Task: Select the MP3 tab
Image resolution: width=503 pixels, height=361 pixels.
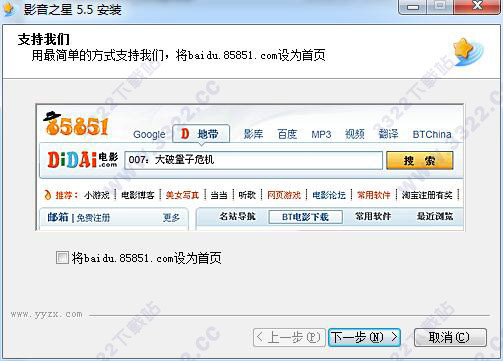Action: pos(321,134)
